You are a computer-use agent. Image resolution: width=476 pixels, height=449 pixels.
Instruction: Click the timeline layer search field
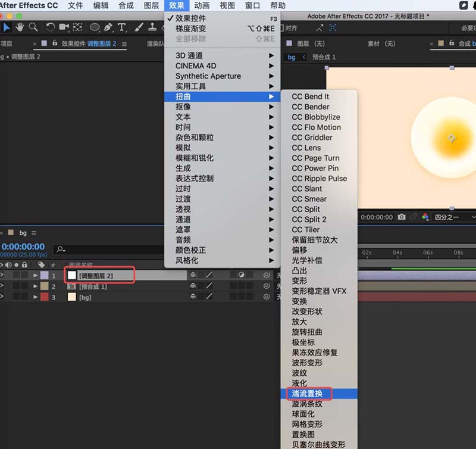(x=109, y=250)
